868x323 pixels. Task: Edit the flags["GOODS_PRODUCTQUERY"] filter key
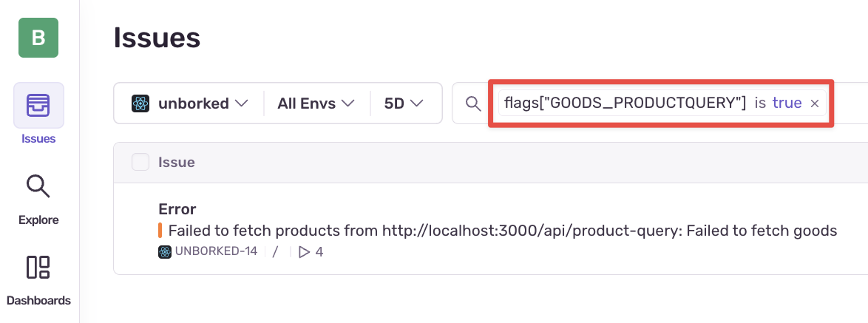point(625,103)
